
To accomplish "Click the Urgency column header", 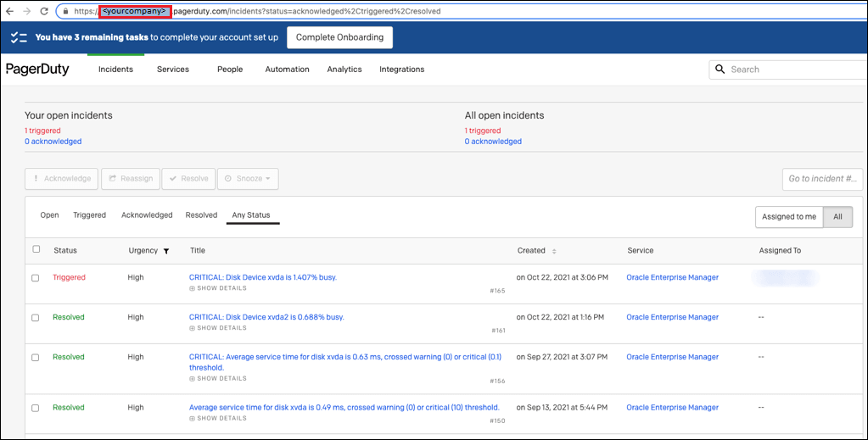I will point(143,251).
